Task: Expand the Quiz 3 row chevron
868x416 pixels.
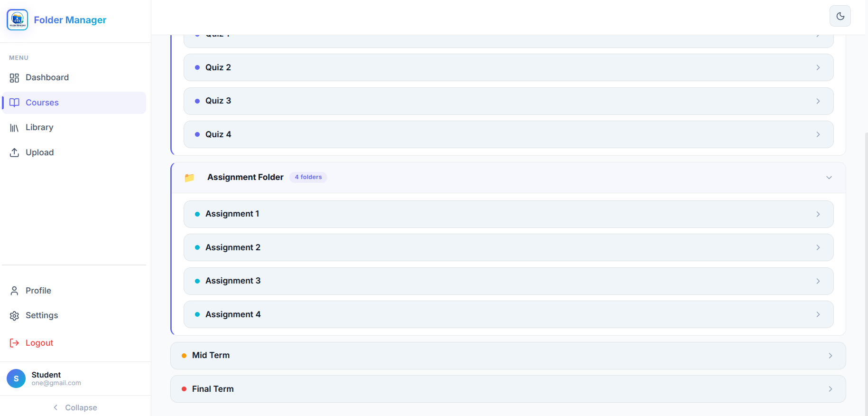Action: [x=818, y=101]
